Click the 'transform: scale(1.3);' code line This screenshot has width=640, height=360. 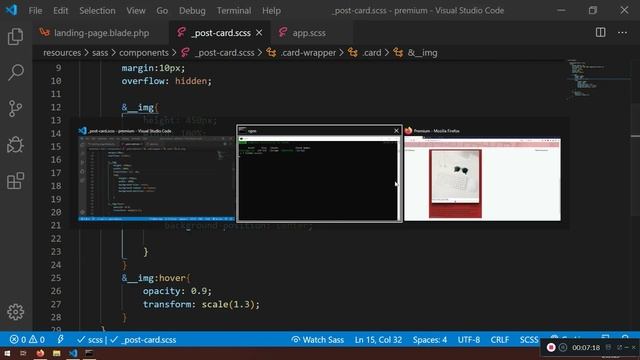pos(201,304)
